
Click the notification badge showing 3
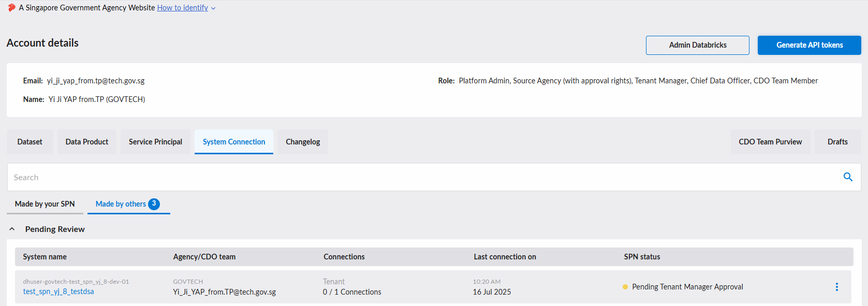[154, 204]
